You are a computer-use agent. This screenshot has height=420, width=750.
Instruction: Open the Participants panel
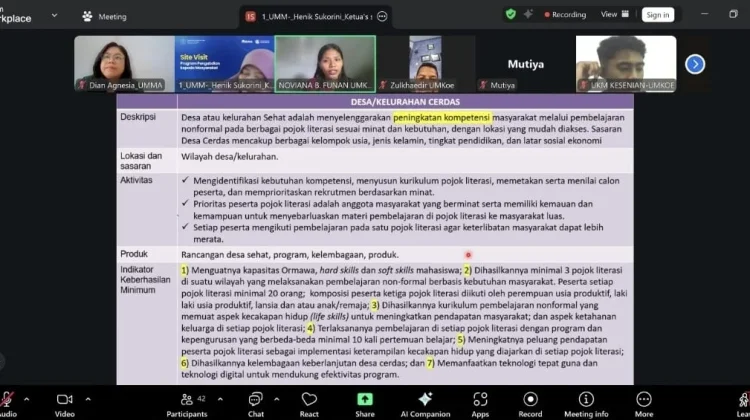tap(187, 404)
